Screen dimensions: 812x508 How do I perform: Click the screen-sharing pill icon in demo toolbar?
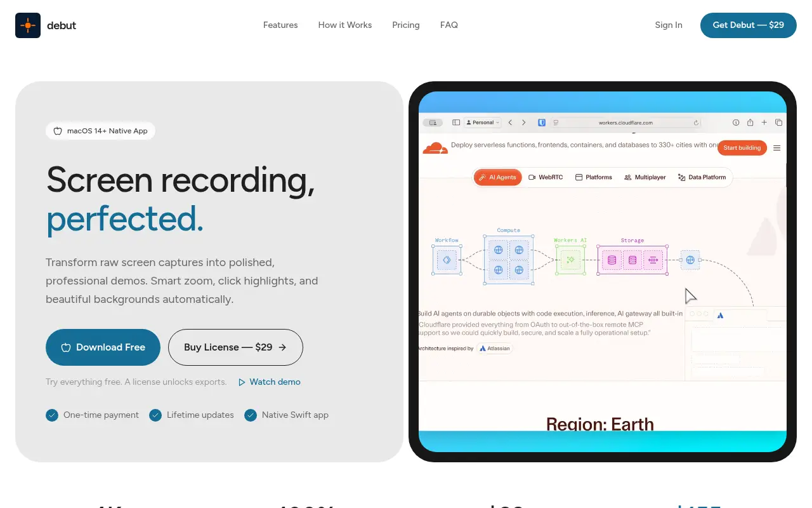click(434, 123)
